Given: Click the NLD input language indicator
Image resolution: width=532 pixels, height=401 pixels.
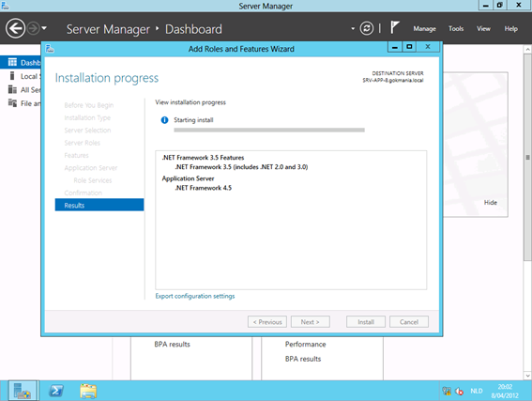Looking at the screenshot, I should click(477, 392).
